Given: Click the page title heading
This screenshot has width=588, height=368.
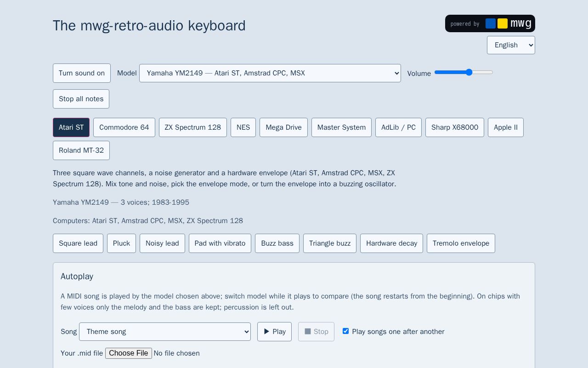Looking at the screenshot, I should (149, 26).
